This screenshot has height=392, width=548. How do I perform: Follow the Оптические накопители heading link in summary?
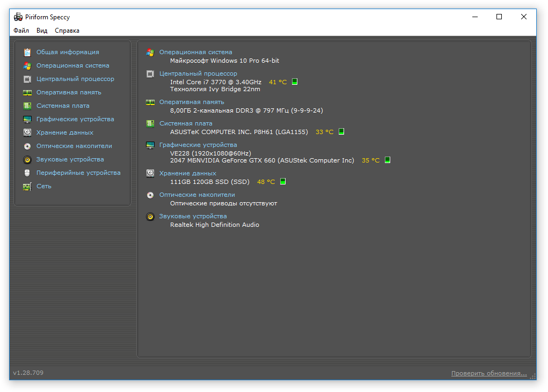(x=197, y=195)
